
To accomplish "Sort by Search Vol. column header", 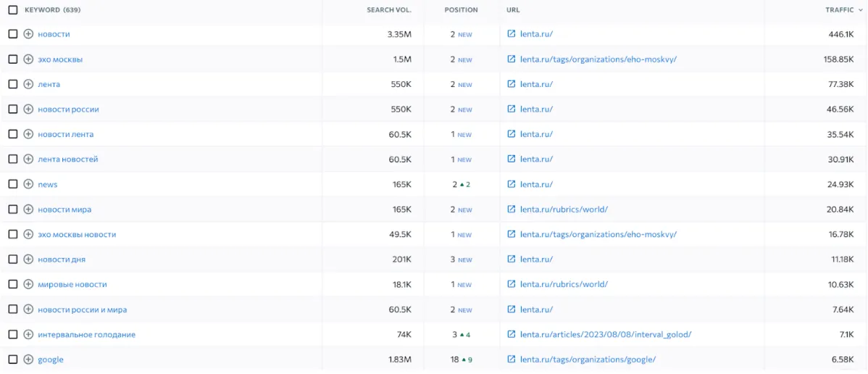I will [x=388, y=10].
